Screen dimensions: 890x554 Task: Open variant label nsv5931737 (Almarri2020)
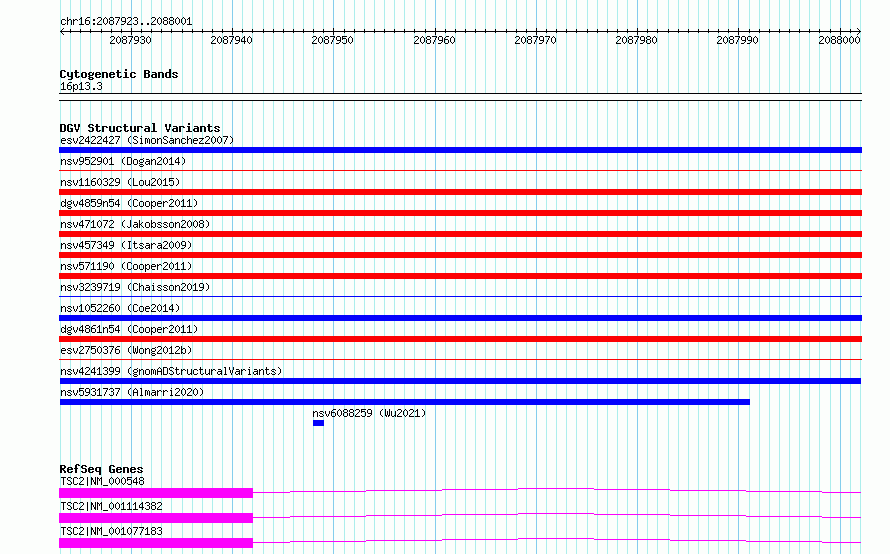(x=132, y=392)
